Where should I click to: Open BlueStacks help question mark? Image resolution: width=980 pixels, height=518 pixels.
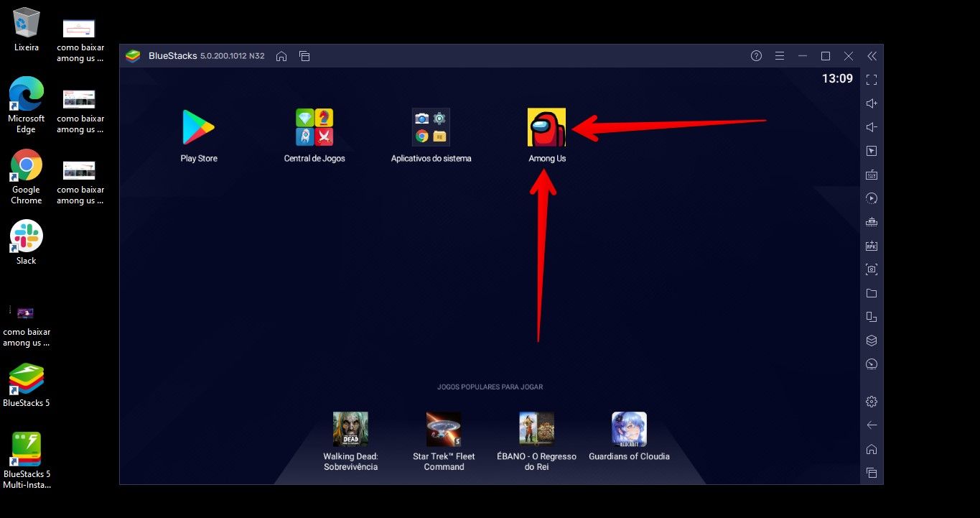tap(756, 56)
